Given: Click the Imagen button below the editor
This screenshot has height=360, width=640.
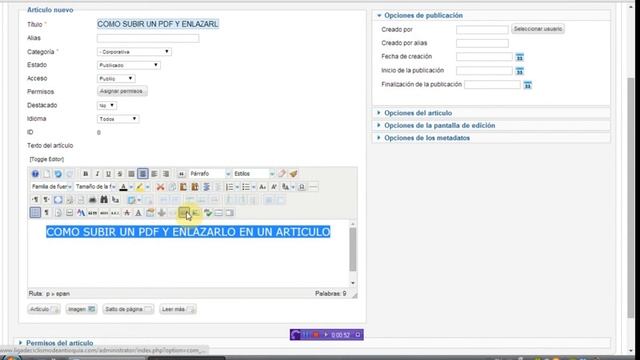Looking at the screenshot, I should pyautogui.click(x=81, y=309).
